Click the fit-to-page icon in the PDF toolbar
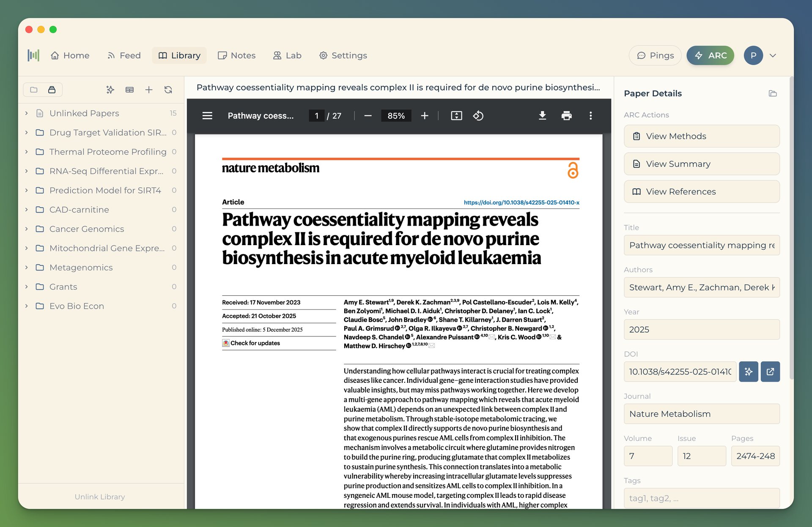 point(456,115)
